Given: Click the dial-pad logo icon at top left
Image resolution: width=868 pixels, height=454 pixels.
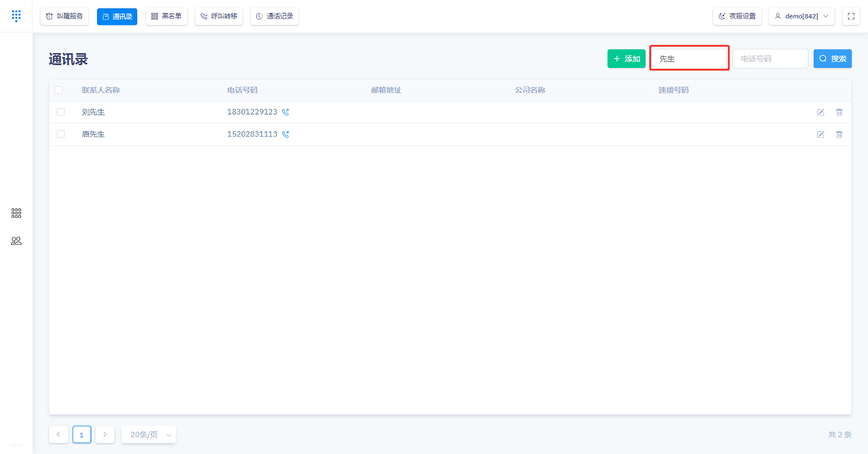Looking at the screenshot, I should (x=16, y=16).
